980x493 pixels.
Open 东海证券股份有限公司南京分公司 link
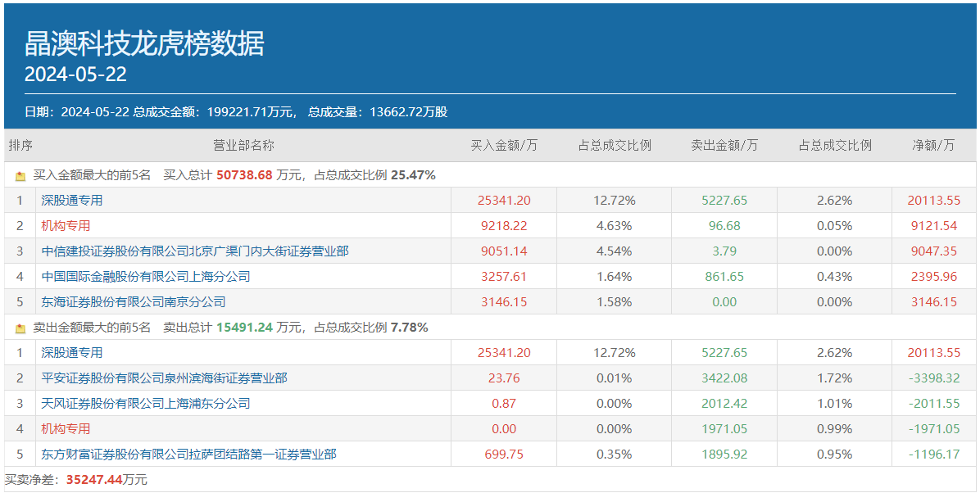tap(134, 302)
